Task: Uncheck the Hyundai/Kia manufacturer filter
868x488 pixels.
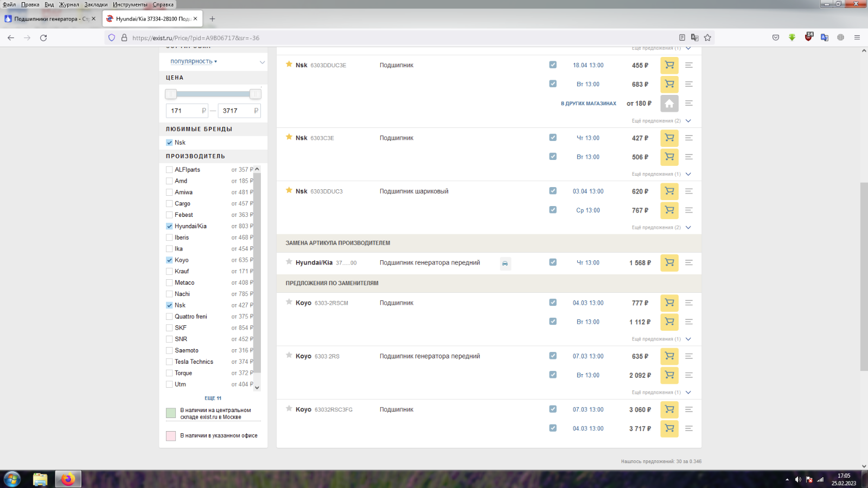Action: (x=169, y=226)
